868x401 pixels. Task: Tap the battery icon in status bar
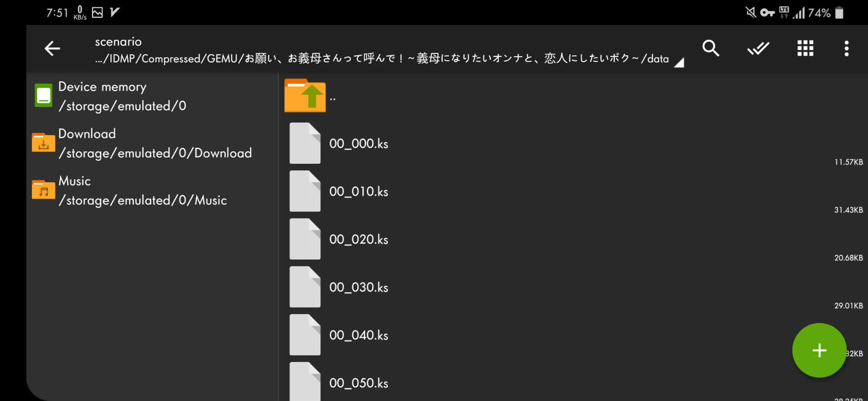[x=839, y=13]
